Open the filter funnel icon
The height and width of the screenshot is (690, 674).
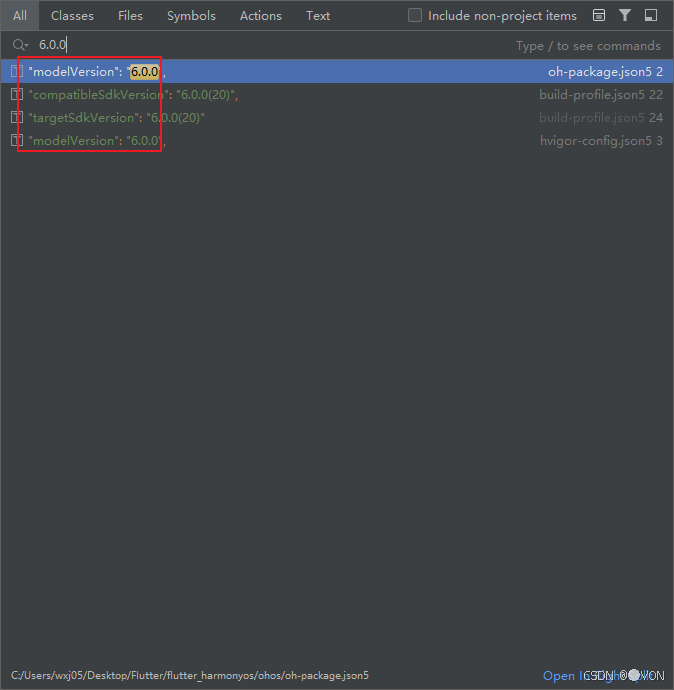pyautogui.click(x=625, y=15)
